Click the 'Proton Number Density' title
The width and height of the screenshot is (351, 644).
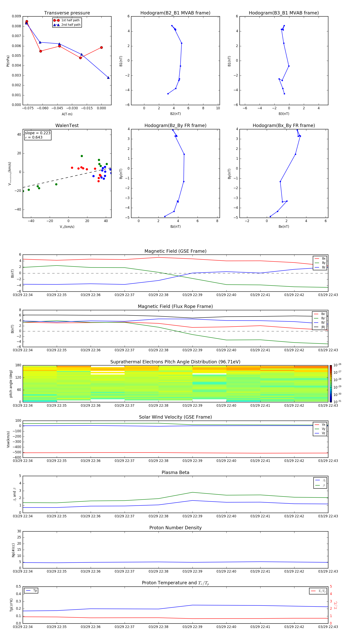175,528
